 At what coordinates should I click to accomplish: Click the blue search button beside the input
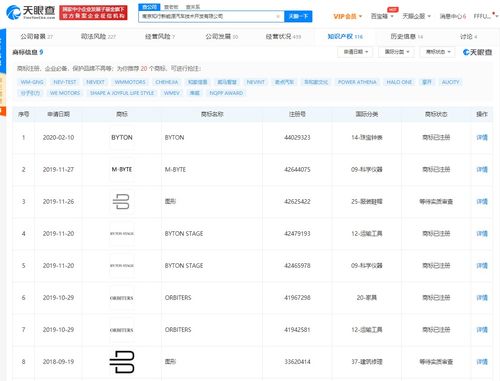click(x=298, y=16)
